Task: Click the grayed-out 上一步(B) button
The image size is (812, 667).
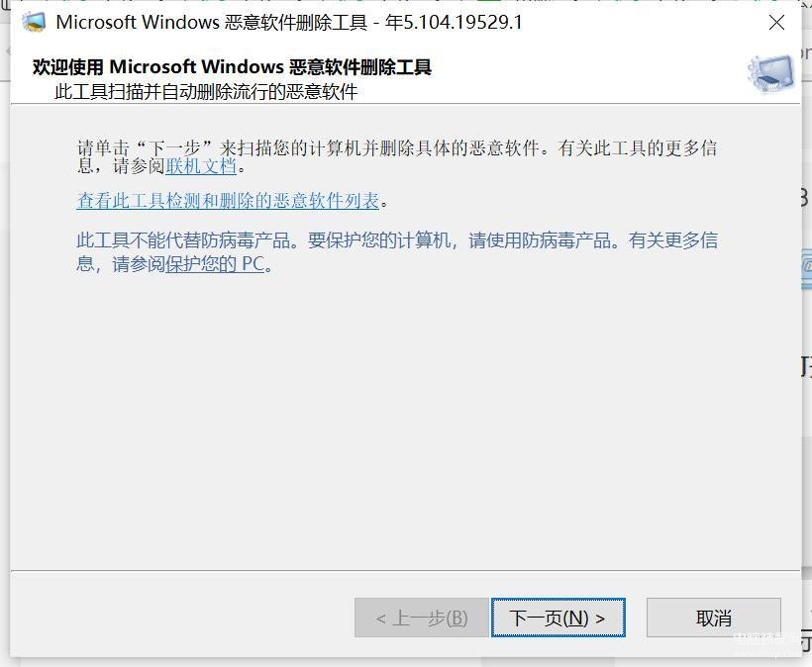Action: 422,618
